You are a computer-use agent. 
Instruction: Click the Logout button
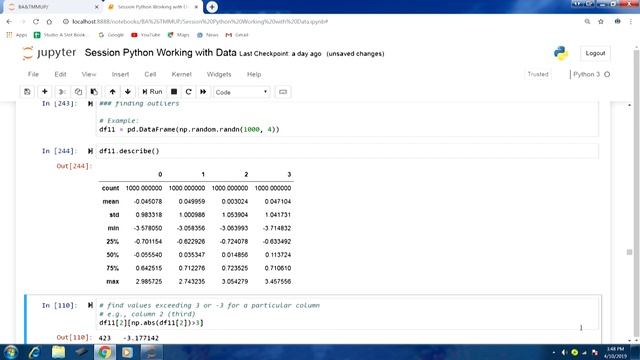[595, 53]
